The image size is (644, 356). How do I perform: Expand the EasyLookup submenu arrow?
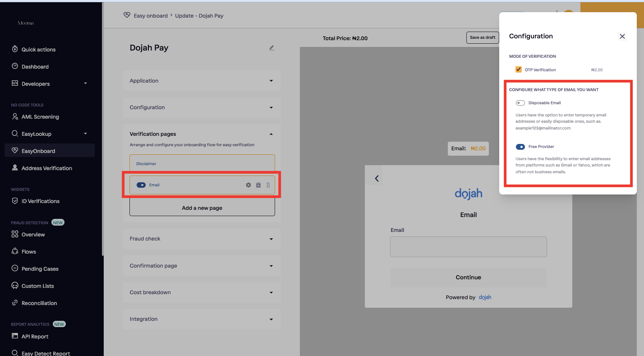point(85,134)
